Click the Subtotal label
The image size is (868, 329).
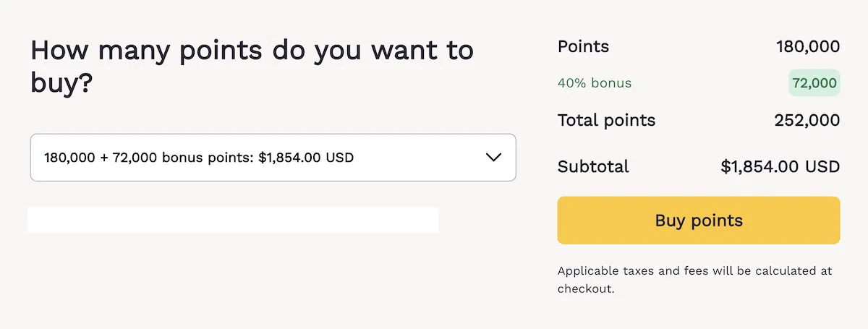point(593,167)
